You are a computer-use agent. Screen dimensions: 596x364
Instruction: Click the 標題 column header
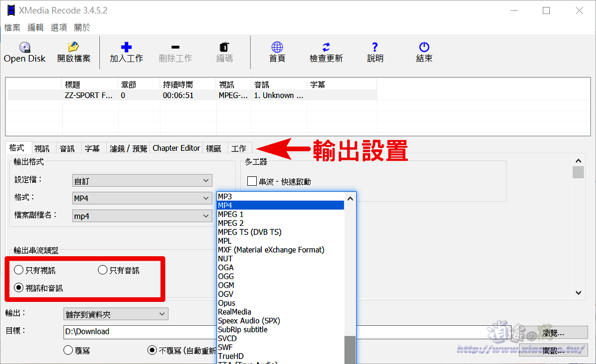tap(90, 85)
